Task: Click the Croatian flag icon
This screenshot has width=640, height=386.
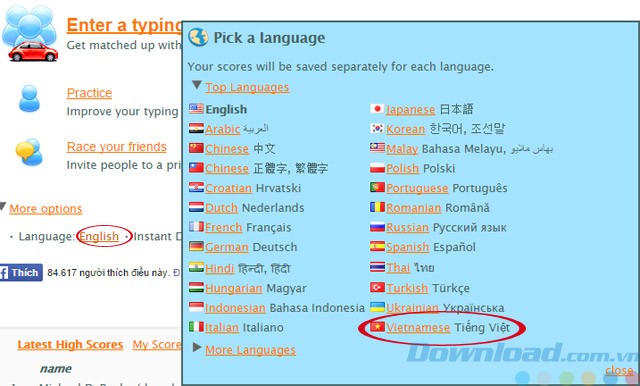Action: pyautogui.click(x=196, y=187)
